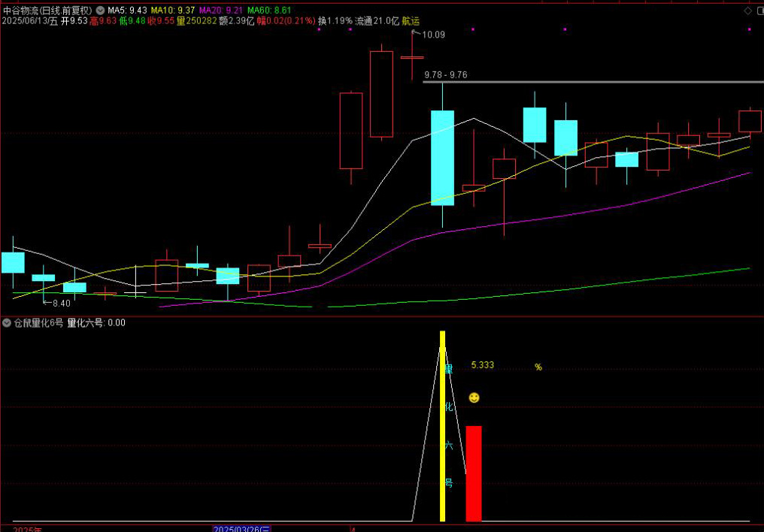
Task: Click the yellow 量化六号 signal bar
Action: (443, 425)
